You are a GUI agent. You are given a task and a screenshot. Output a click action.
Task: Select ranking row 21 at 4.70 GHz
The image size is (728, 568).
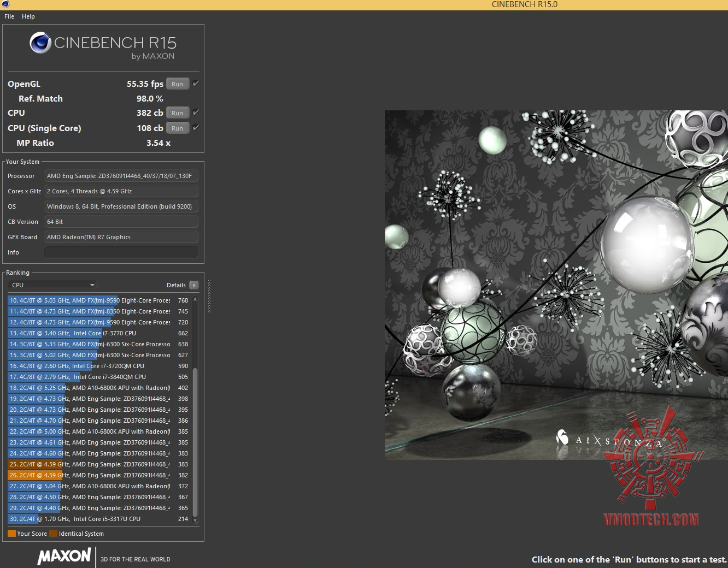[99, 421]
